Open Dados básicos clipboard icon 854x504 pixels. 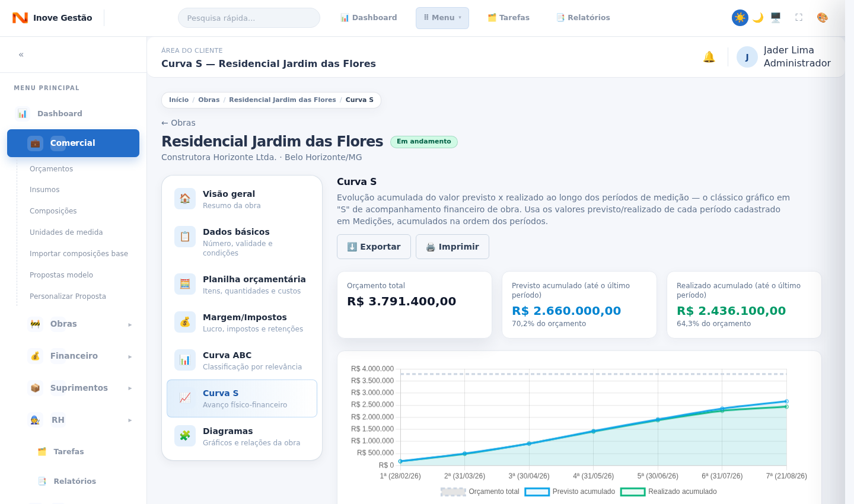click(185, 237)
